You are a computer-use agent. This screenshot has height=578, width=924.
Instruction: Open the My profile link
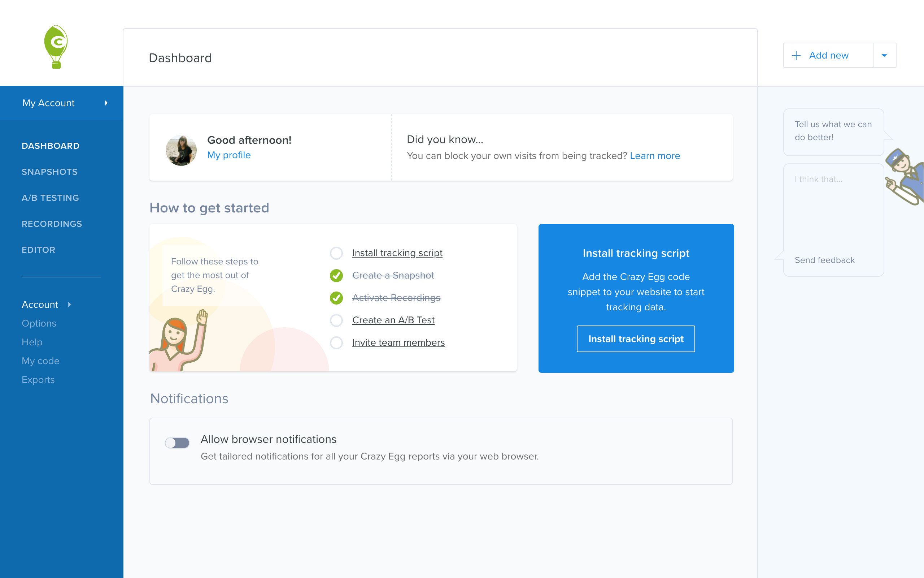pyautogui.click(x=229, y=155)
